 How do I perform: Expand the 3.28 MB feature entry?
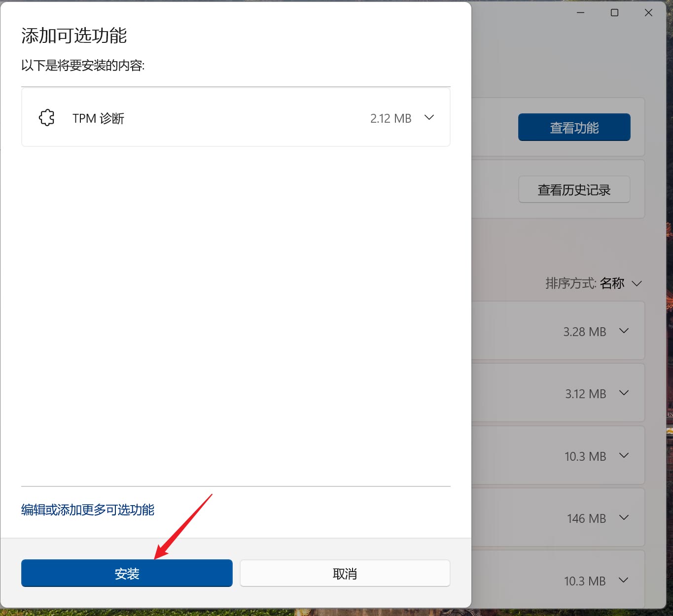coord(624,331)
